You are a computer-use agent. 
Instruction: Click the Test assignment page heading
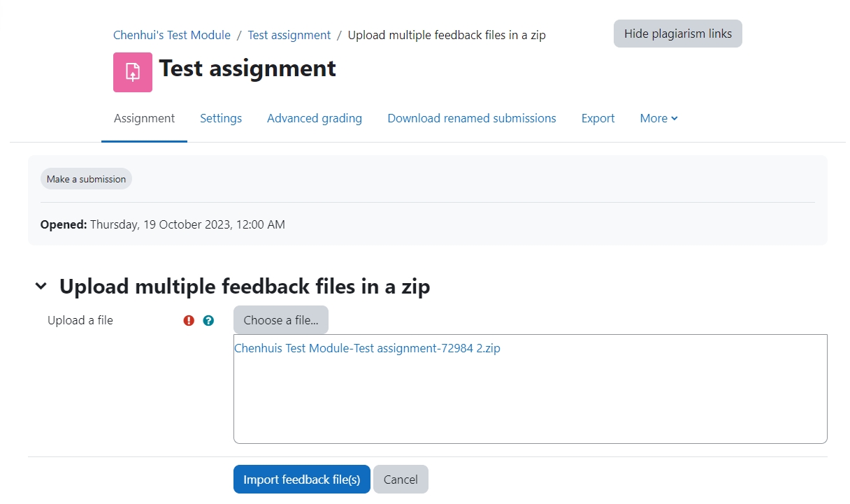(247, 69)
